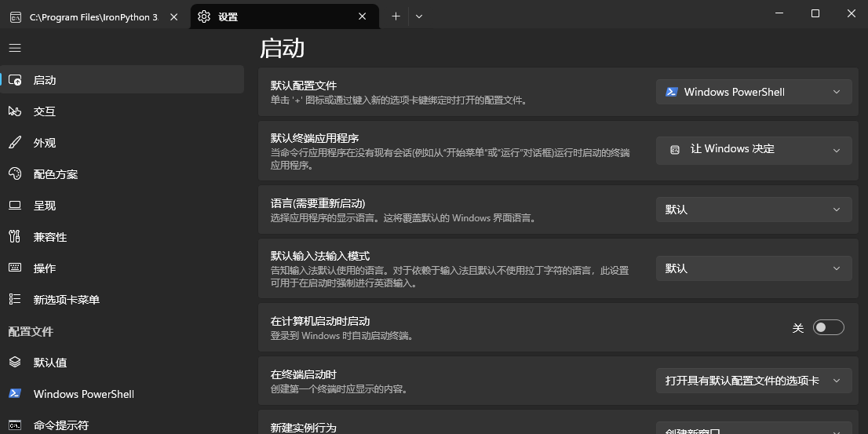The image size is (868, 434).
Task: Expand the 默认配置文件 Windows PowerShell dropdown
Action: point(753,92)
